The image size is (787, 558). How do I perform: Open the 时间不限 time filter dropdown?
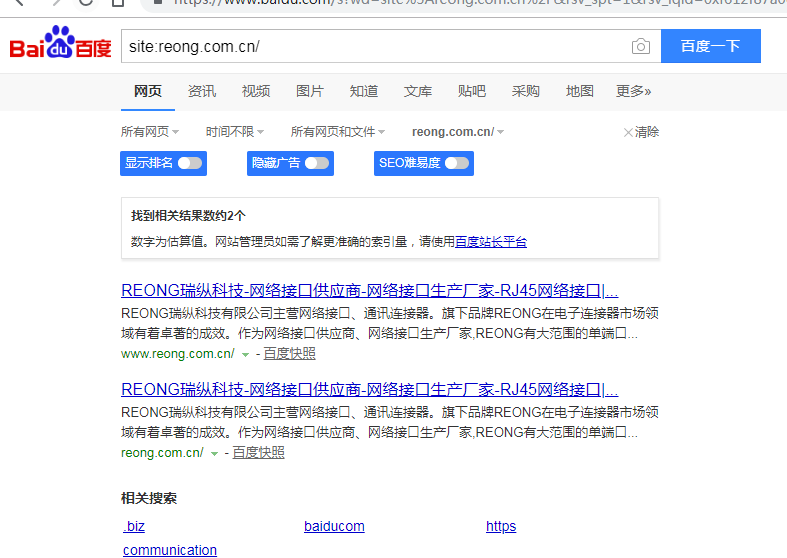tap(234, 132)
